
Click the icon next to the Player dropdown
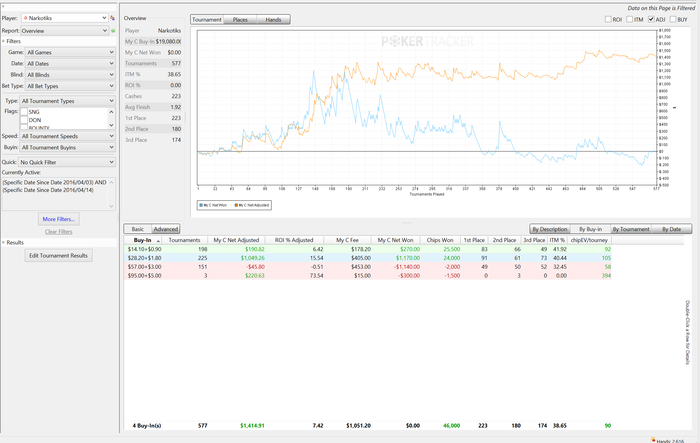[x=112, y=18]
